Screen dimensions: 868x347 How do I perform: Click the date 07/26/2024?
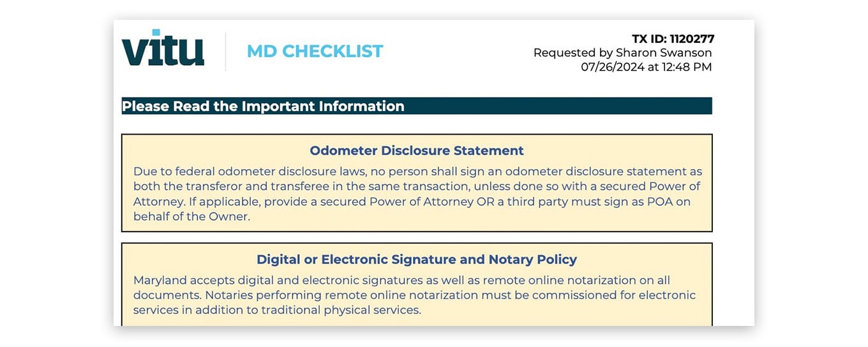tap(612, 66)
